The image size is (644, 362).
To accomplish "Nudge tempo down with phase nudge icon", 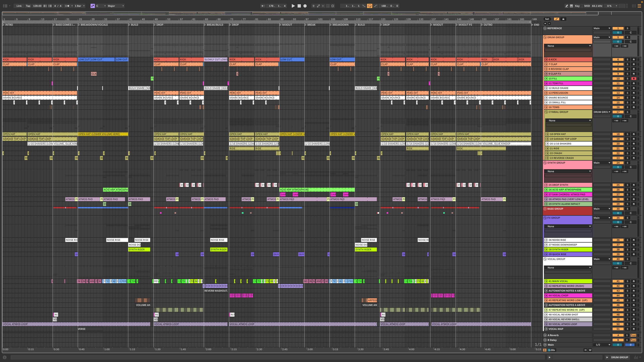I will coord(45,6).
